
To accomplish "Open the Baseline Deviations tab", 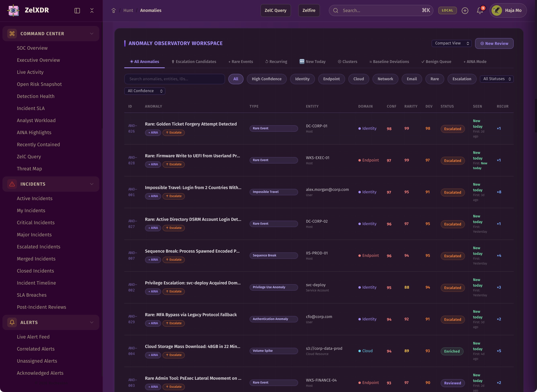I will 389,62.
